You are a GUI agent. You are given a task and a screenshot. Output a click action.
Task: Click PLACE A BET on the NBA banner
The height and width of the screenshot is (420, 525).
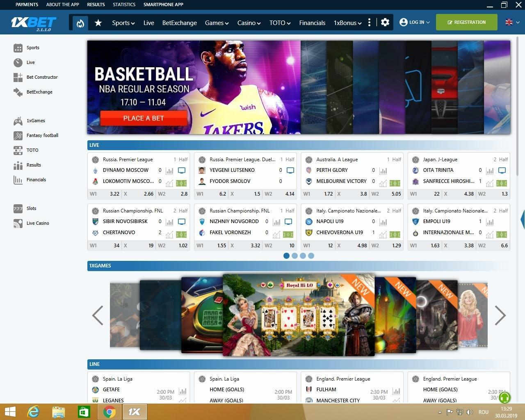pos(144,118)
